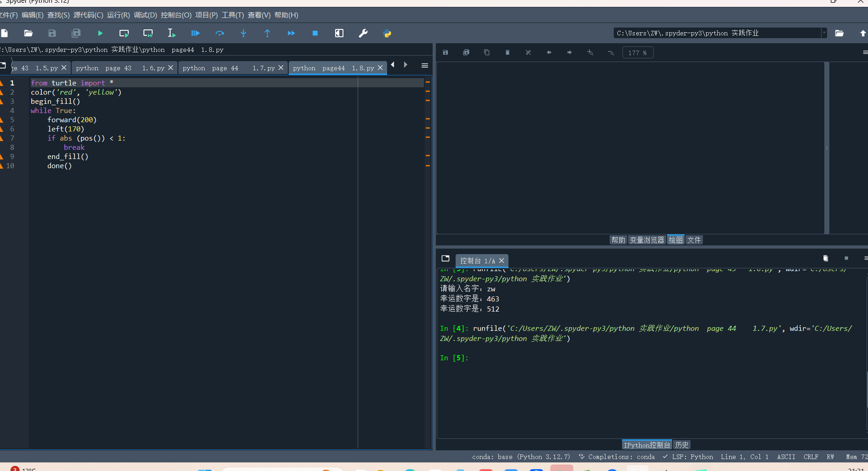Create a new file via toolbar icon
The height and width of the screenshot is (471, 868).
click(x=5, y=33)
